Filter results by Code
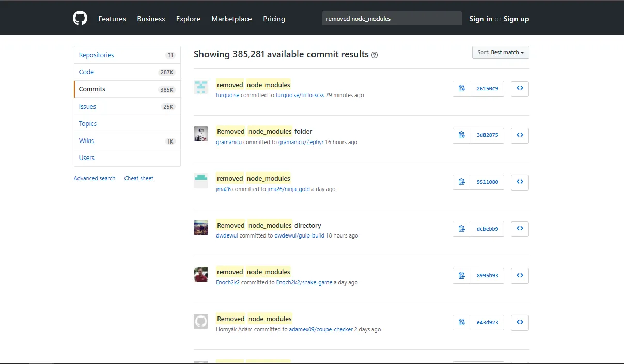Screen dimensions: 624x364 tap(127, 72)
